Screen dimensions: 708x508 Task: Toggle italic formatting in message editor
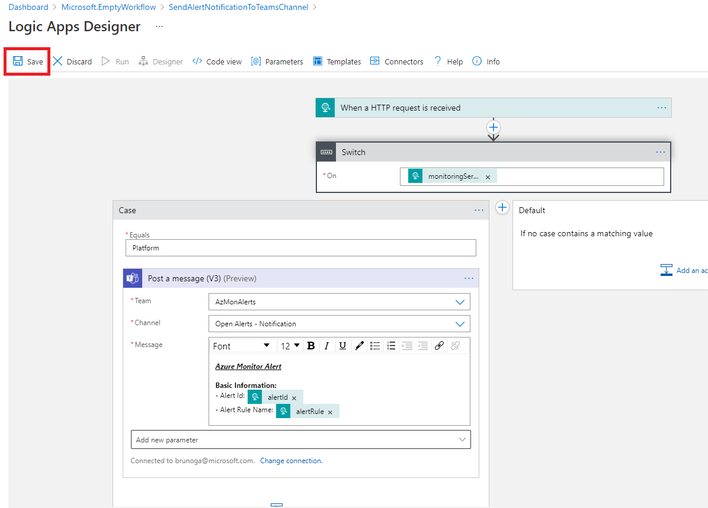326,346
